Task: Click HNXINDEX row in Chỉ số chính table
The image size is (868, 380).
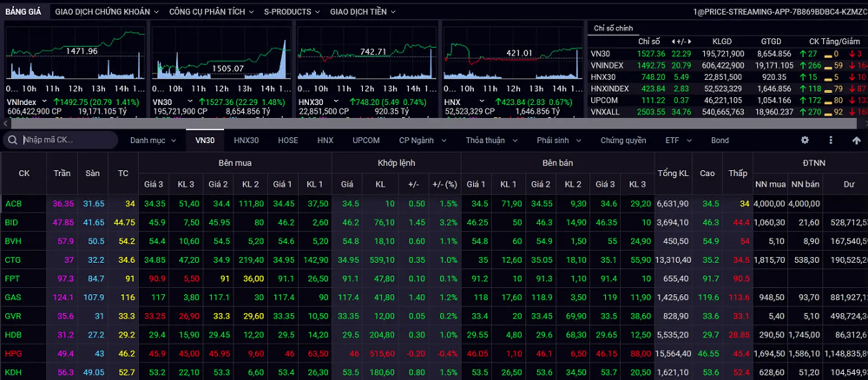Action: pos(728,89)
